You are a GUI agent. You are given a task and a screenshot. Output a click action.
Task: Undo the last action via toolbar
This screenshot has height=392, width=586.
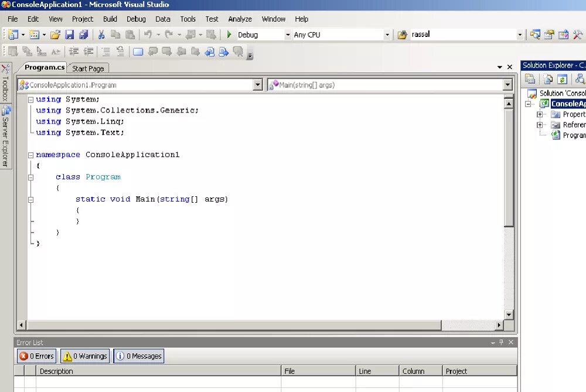click(x=148, y=35)
